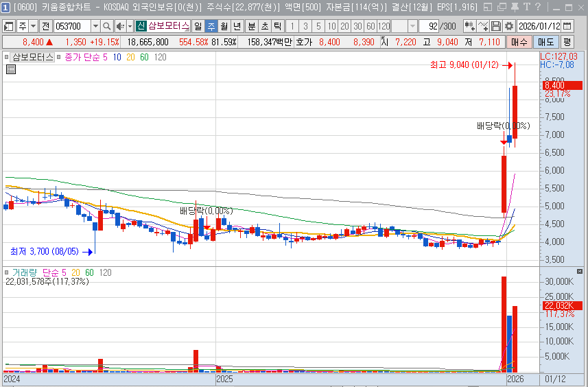Click the date field 2026/01/12

click(x=539, y=26)
